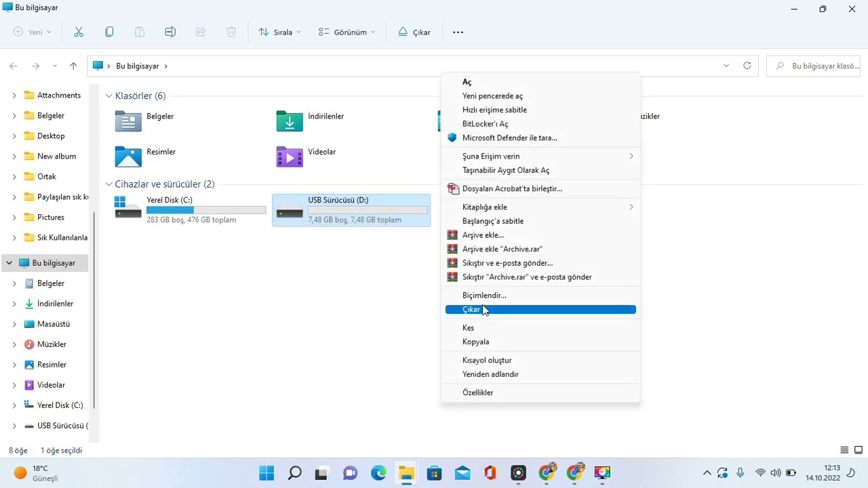Click the Cut scissors icon in toolbar
Image resolution: width=868 pixels, height=488 pixels.
(x=79, y=32)
